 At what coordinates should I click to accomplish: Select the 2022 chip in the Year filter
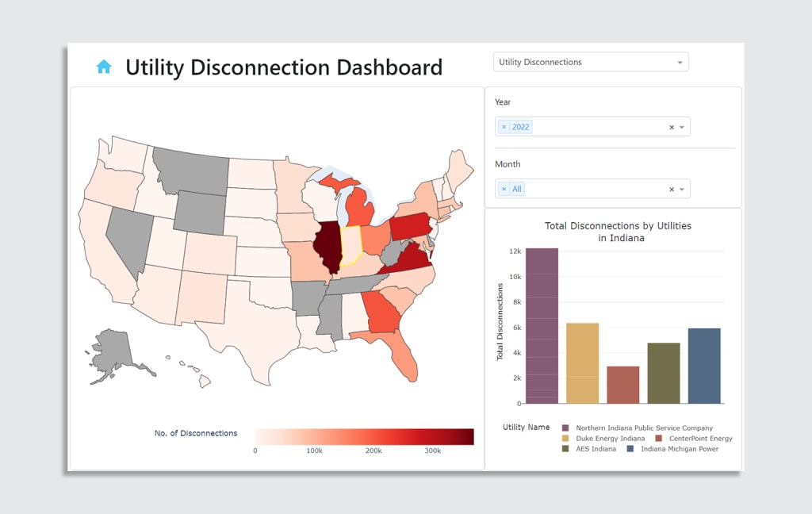[x=521, y=126]
